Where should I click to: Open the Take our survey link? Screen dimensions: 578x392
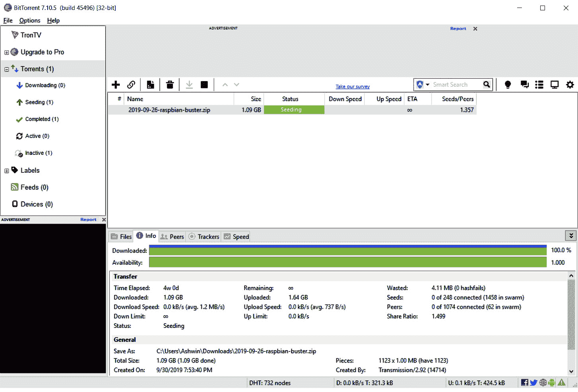(x=352, y=86)
